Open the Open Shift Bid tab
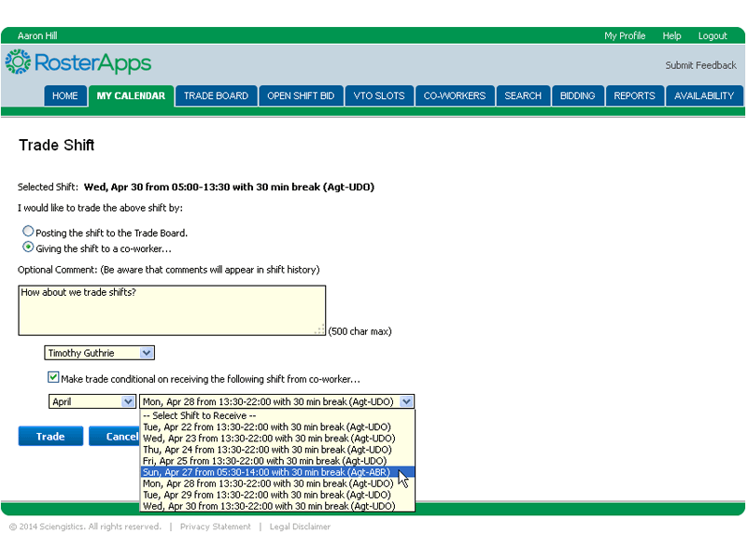Screen dimensions: 747x560 coord(300,96)
